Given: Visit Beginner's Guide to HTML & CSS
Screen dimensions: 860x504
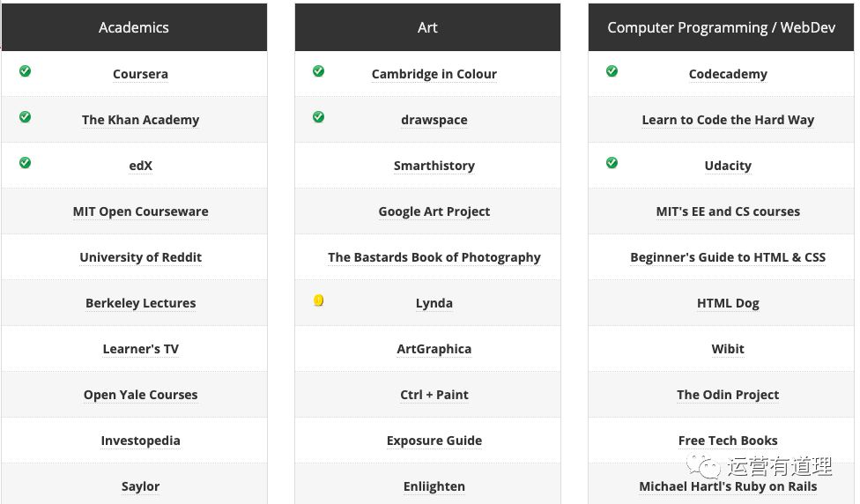Looking at the screenshot, I should (x=728, y=257).
